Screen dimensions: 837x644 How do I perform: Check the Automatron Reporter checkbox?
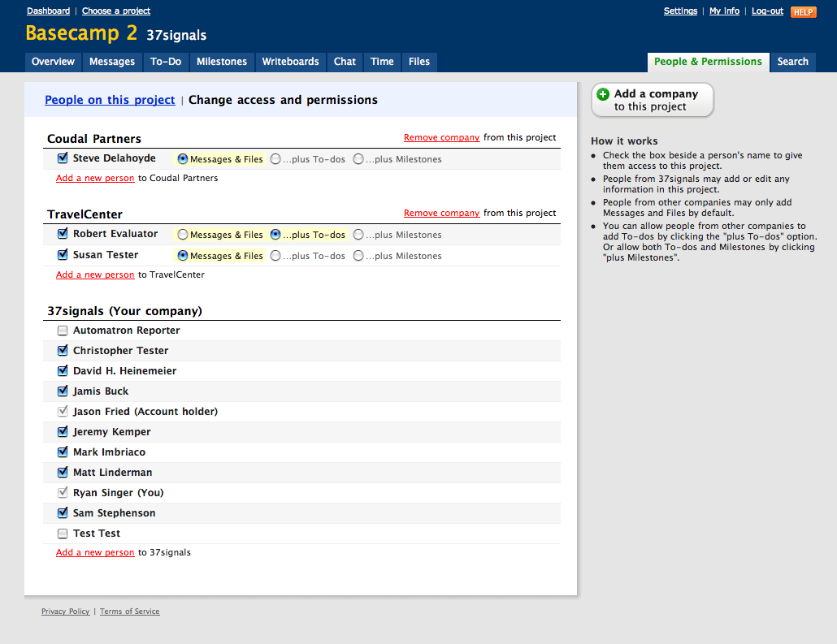(x=63, y=331)
